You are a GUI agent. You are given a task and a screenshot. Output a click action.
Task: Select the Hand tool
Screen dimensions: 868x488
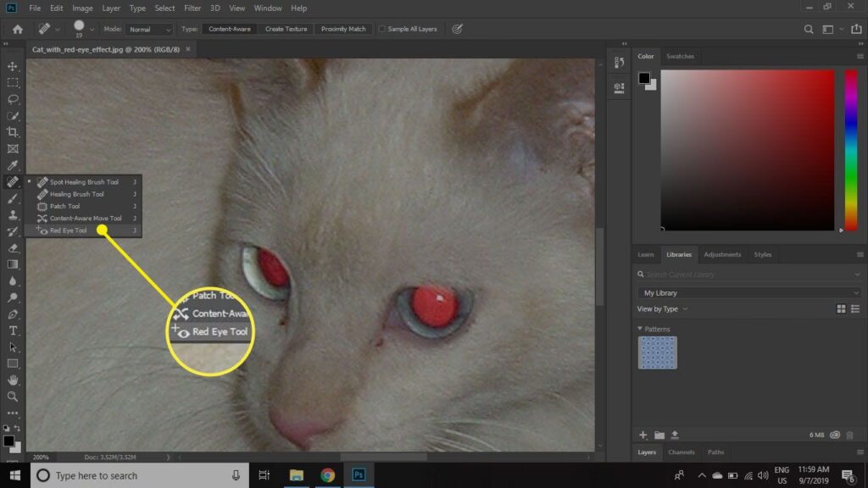pyautogui.click(x=13, y=380)
